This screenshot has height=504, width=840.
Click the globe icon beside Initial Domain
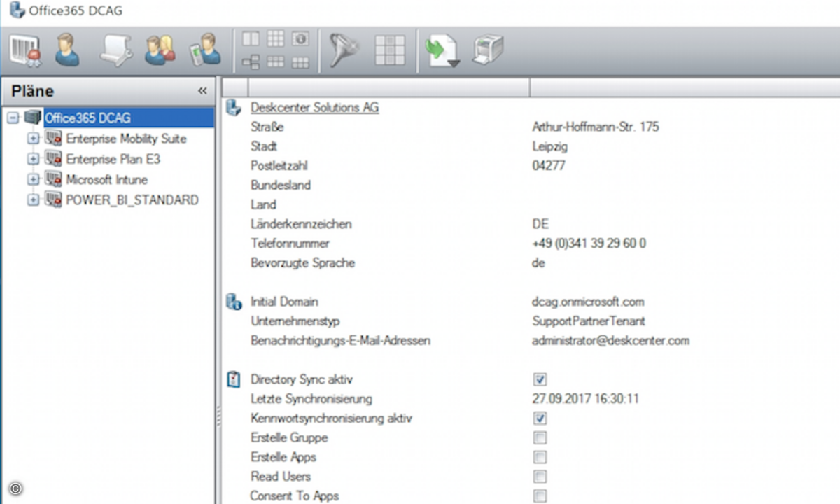[x=234, y=302]
